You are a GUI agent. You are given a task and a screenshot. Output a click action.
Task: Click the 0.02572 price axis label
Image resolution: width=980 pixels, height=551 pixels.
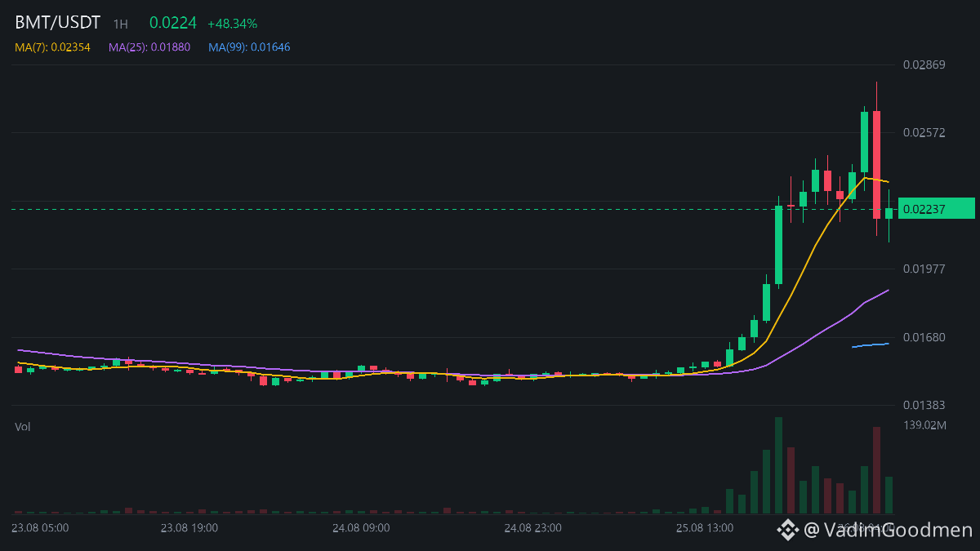click(924, 132)
